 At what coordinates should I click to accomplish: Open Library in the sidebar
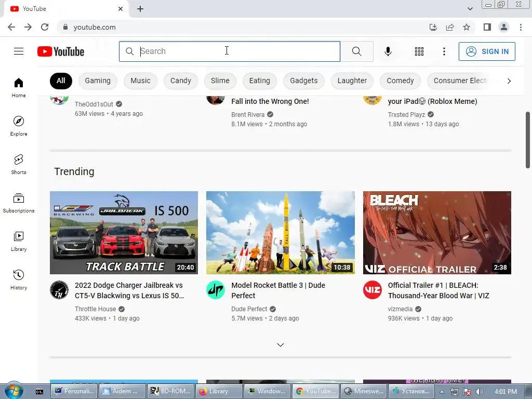coord(19,241)
